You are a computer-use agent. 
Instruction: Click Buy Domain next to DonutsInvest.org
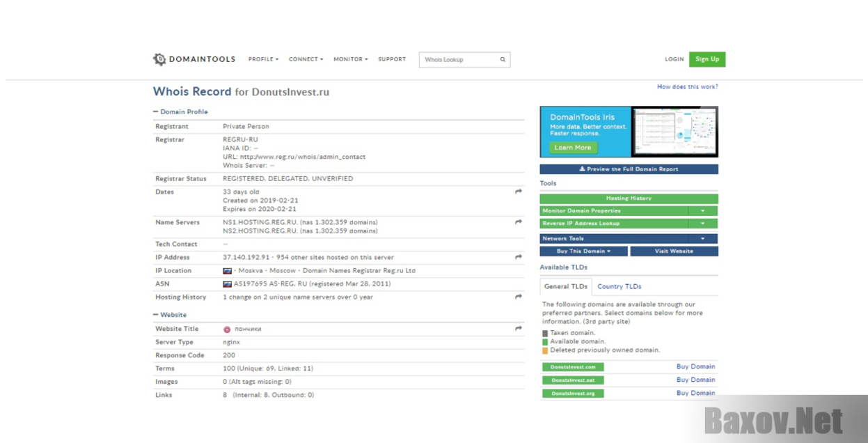696,393
